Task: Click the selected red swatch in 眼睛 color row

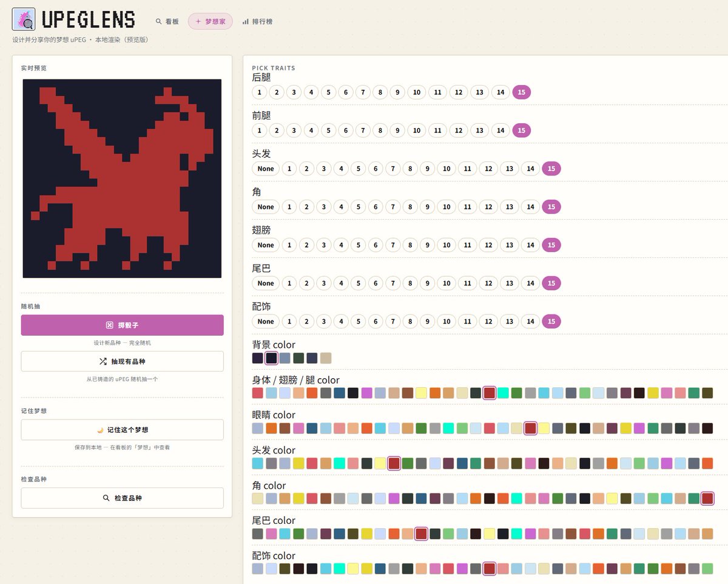Action: [530, 428]
